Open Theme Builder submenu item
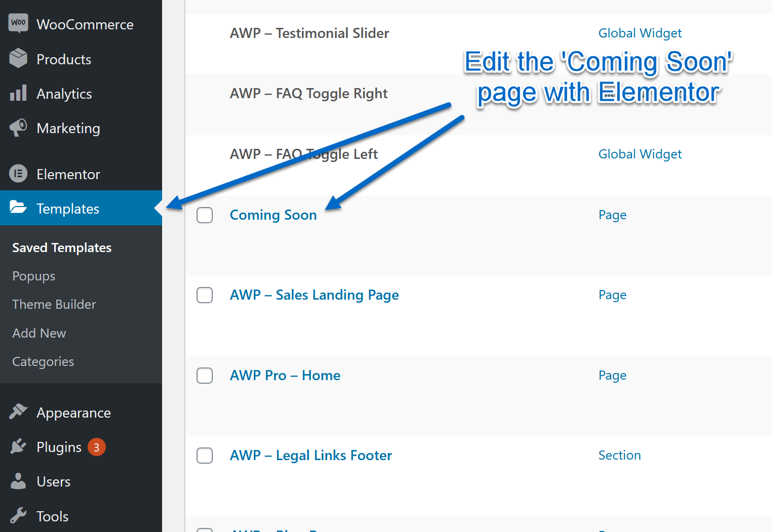The width and height of the screenshot is (775, 532). (x=54, y=304)
